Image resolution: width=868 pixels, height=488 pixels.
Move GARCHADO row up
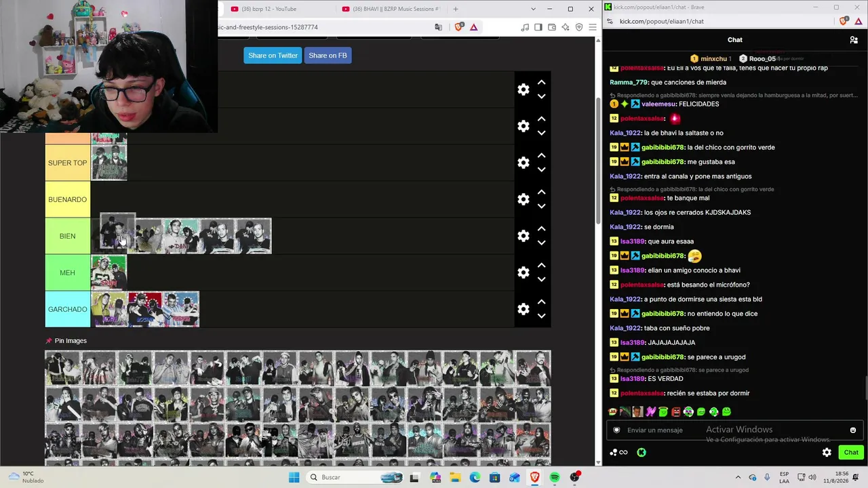[541, 302]
